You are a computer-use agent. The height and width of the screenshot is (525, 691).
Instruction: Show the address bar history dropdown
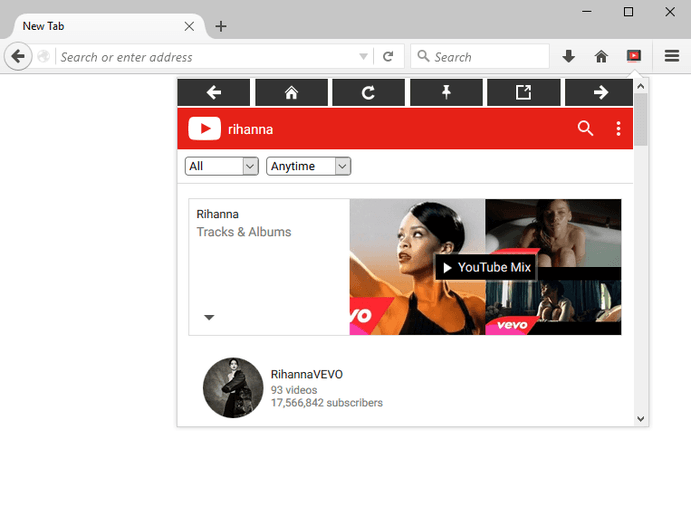click(x=363, y=56)
